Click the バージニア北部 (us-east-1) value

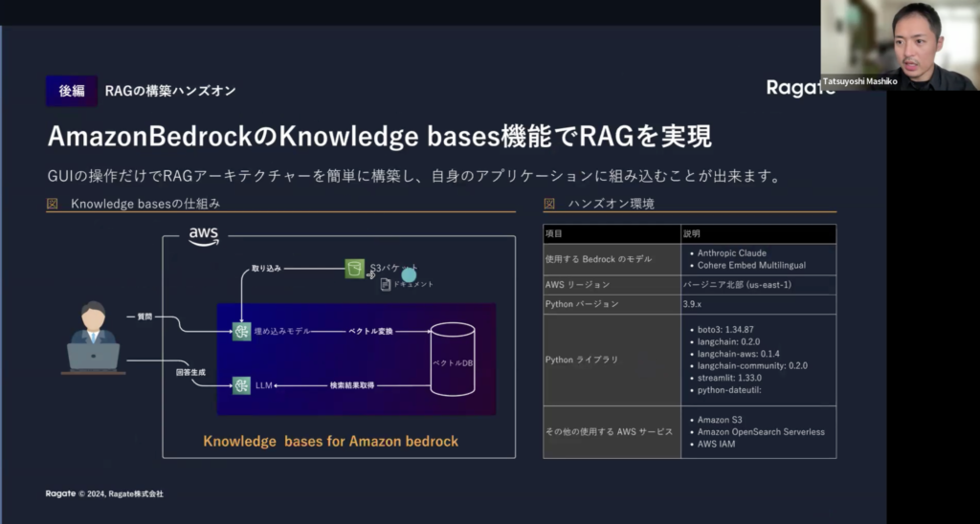point(738,285)
